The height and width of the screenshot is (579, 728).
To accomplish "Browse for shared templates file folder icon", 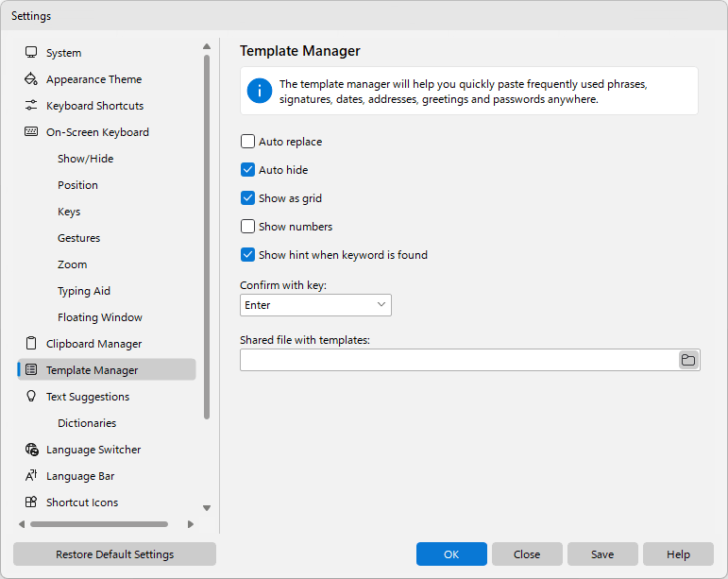I will pyautogui.click(x=688, y=360).
